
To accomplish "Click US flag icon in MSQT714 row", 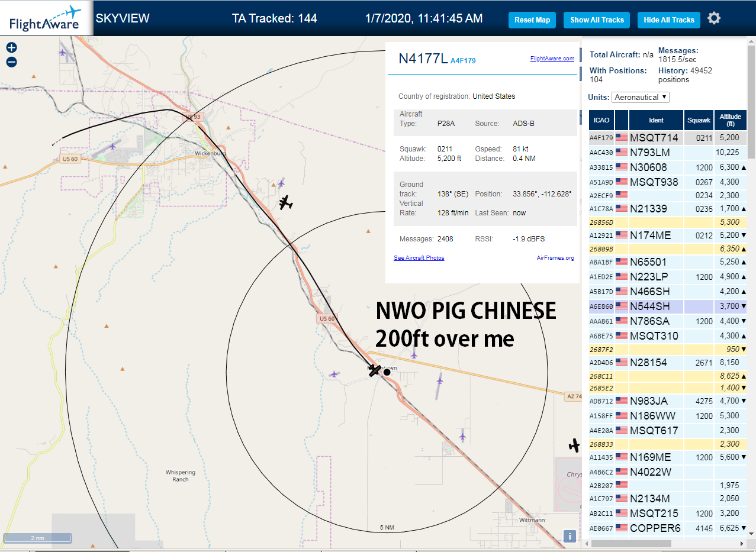I will 622,137.
